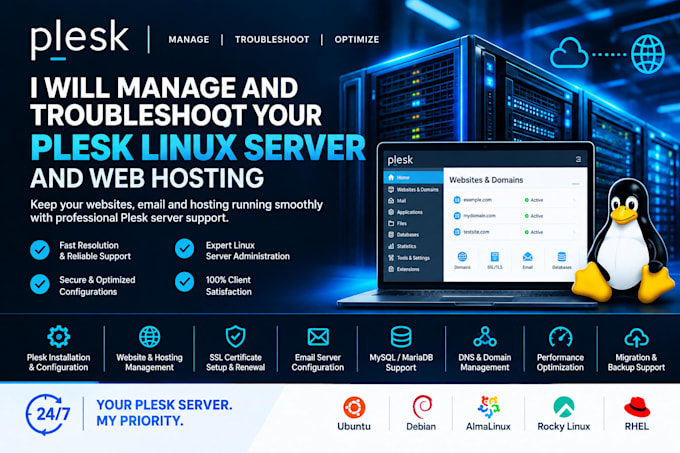This screenshot has height=453, width=680.
Task: Click the Plesk logo on laptop screen
Action: 400,160
